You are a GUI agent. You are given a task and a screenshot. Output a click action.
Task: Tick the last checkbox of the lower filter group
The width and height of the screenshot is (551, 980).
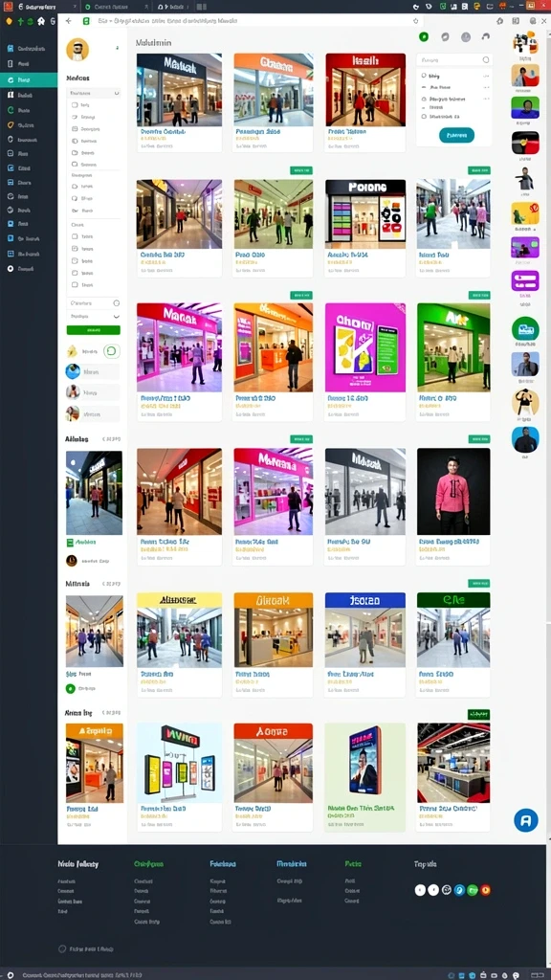(x=75, y=284)
